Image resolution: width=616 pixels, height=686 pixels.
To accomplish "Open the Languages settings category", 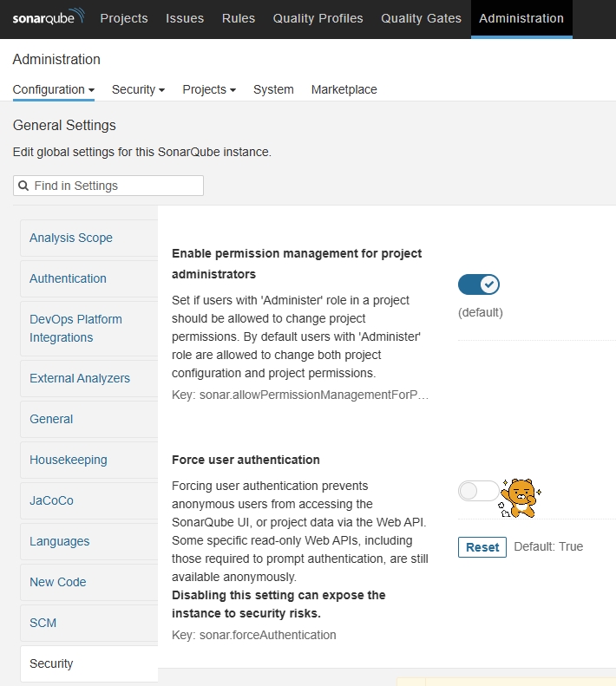I will click(x=88, y=541).
